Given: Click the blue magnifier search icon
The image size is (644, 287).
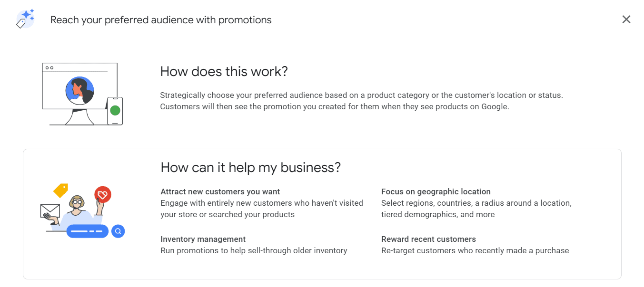Looking at the screenshot, I should [x=118, y=231].
